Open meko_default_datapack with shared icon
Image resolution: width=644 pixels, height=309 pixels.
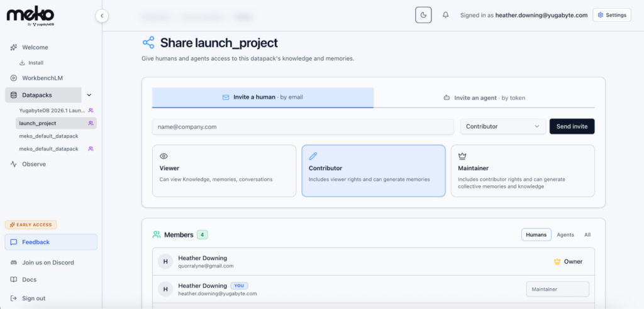(48, 149)
